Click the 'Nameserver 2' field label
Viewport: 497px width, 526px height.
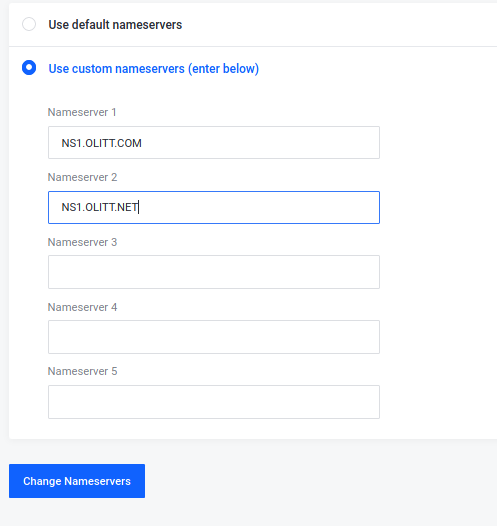click(82, 177)
